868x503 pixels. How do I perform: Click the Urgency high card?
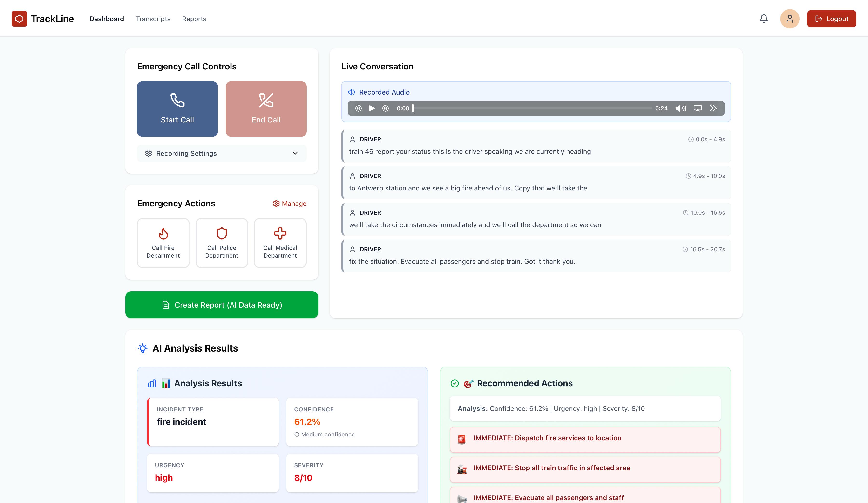coord(213,473)
